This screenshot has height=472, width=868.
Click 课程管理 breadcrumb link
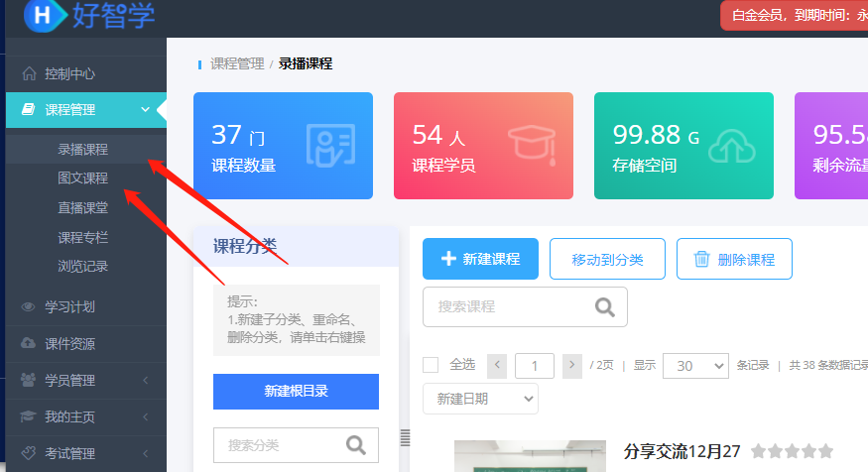tap(237, 63)
